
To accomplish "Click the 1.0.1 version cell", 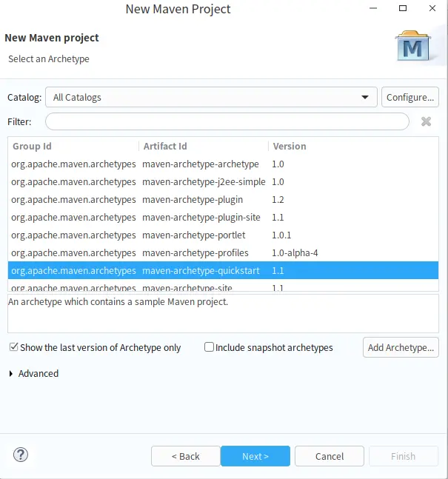I will point(281,235).
